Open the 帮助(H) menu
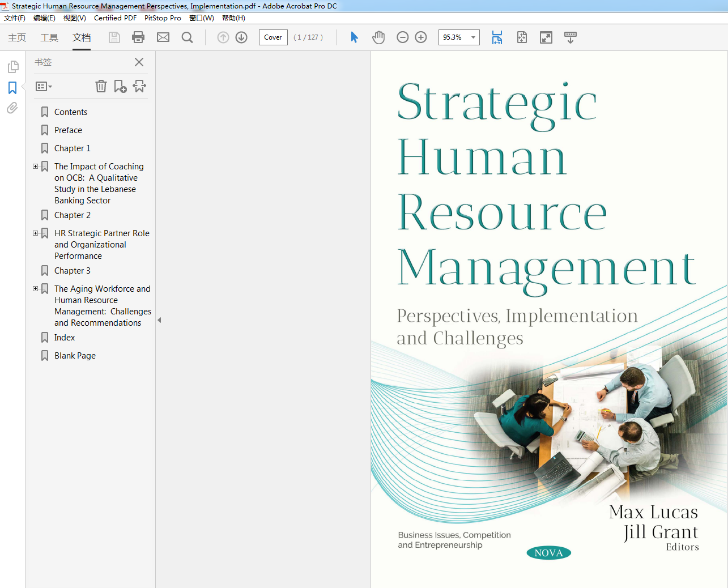728x588 pixels. [x=233, y=18]
